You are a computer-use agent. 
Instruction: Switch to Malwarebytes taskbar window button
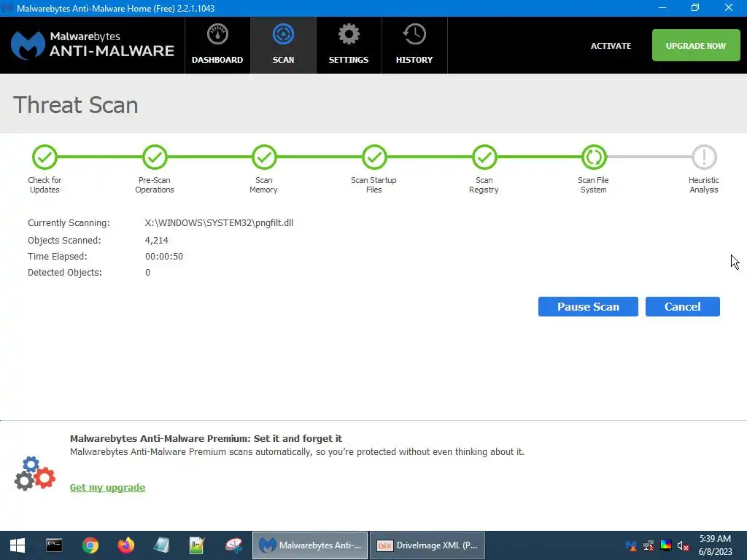[310, 545]
